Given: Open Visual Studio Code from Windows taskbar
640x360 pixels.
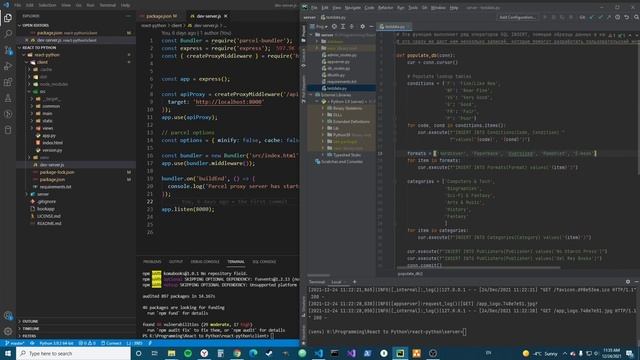Looking at the screenshot, I should [318, 353].
